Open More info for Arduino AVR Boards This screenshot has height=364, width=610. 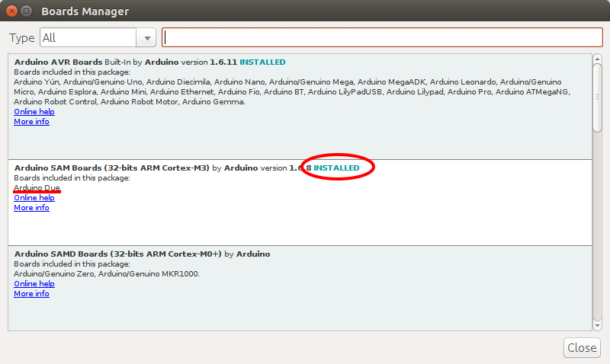(31, 122)
